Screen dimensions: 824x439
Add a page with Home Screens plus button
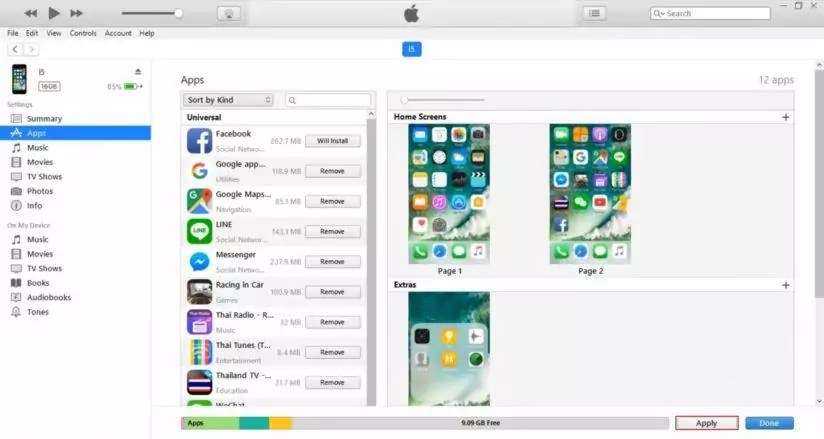[x=785, y=117]
